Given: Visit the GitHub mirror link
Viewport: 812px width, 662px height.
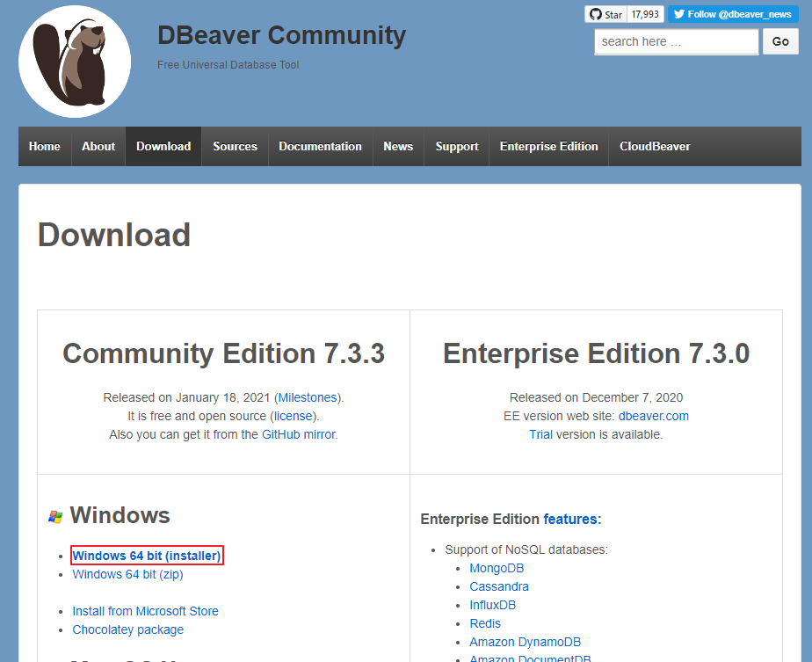Looking at the screenshot, I should (x=299, y=434).
